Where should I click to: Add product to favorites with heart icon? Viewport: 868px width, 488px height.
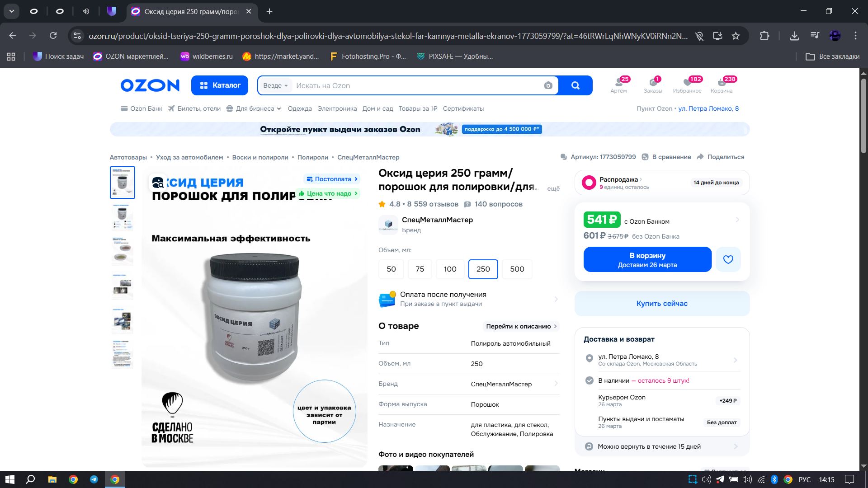point(728,259)
